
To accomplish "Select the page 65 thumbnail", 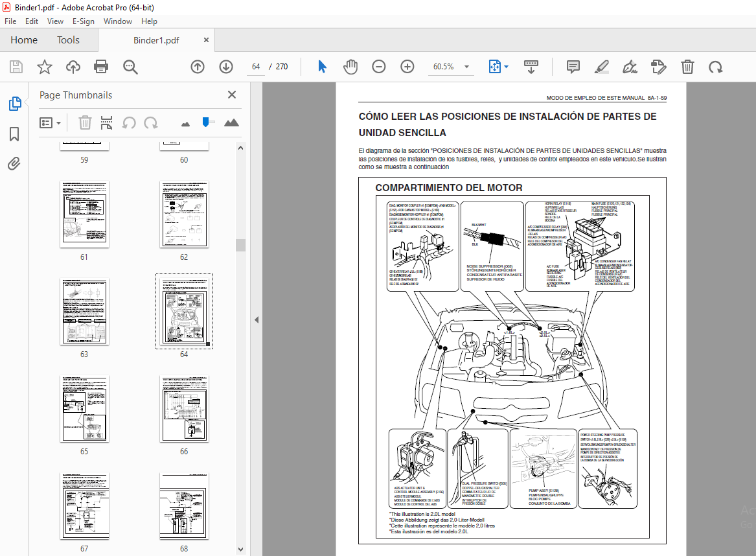I will [84, 409].
